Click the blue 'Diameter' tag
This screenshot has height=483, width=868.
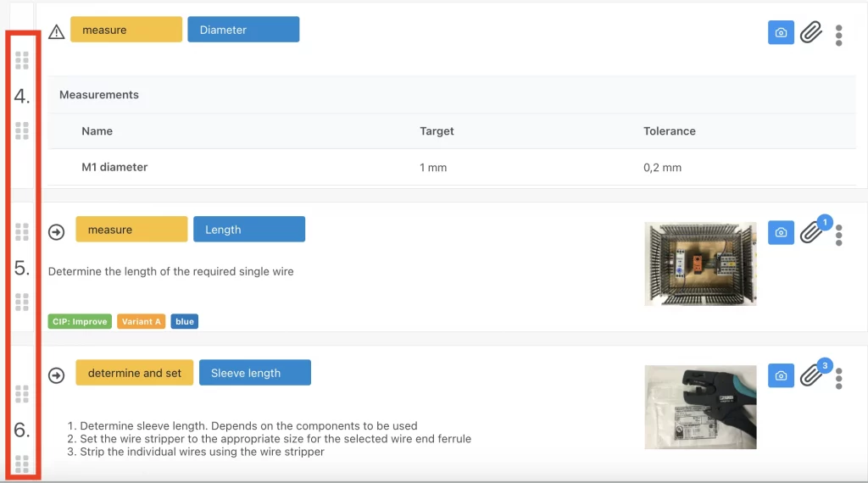click(243, 30)
